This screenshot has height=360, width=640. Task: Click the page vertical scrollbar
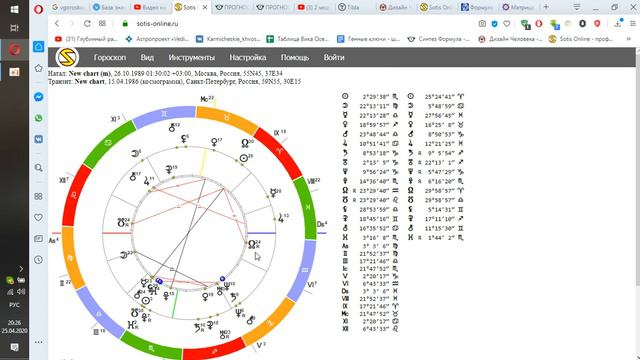[x=637, y=204]
